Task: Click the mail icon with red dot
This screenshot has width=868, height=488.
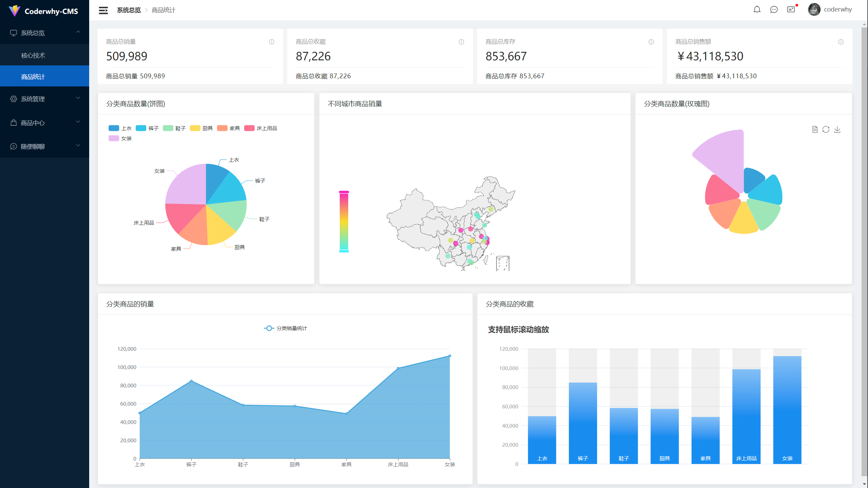Action: (x=791, y=9)
